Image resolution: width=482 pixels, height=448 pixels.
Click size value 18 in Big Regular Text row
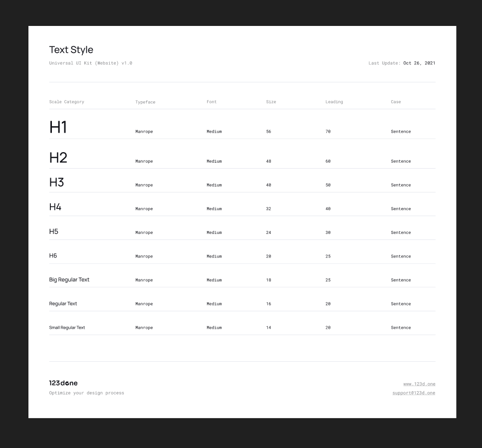tap(268, 280)
